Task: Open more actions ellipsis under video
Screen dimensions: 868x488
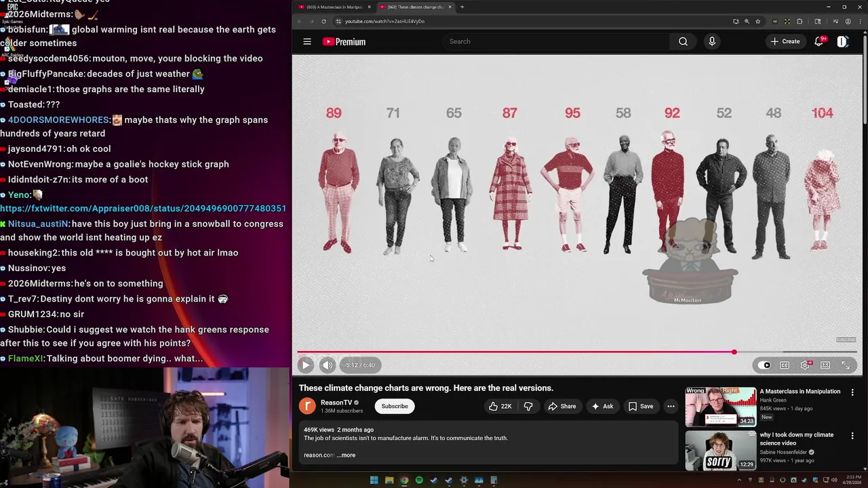Action: tap(671, 406)
